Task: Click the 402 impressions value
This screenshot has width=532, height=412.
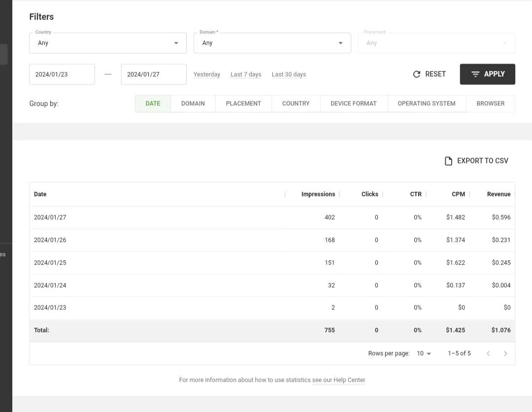Action: (x=330, y=217)
